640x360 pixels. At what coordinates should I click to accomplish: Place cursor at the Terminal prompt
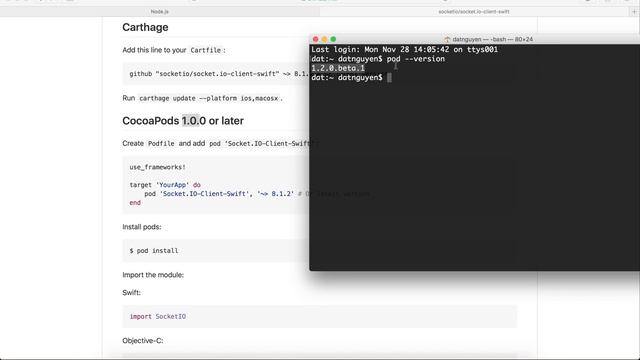389,78
